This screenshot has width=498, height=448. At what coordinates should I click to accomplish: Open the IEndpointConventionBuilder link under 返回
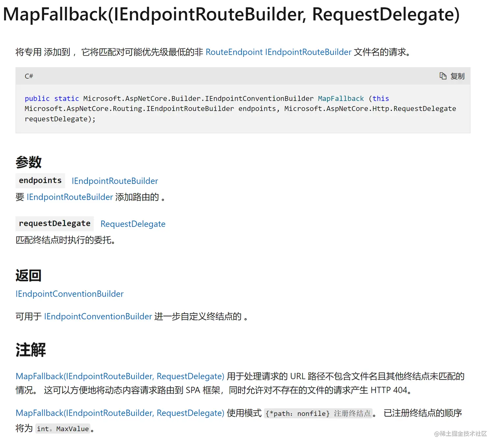click(x=69, y=294)
